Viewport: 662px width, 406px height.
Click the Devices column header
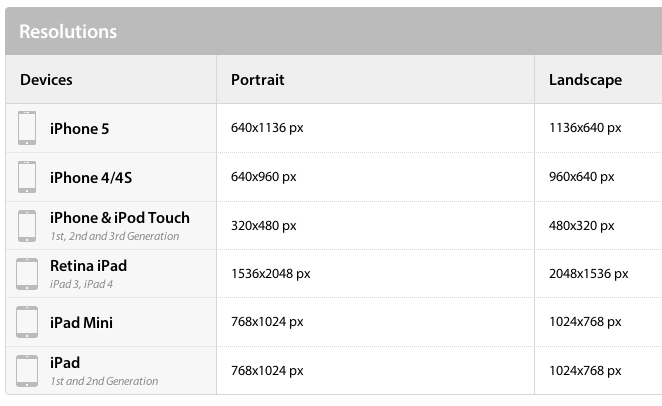(46, 80)
